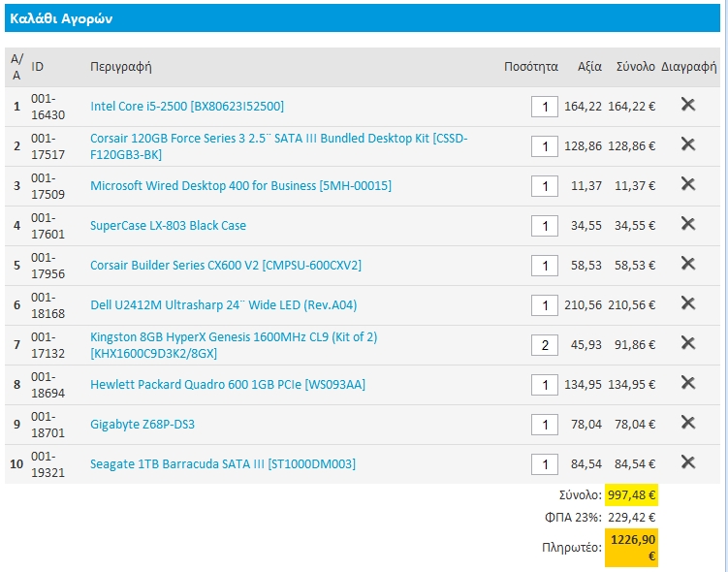Image resolution: width=728 pixels, height=572 pixels.
Task: Remove Dell U2412M Ultrasharp monitor item
Action: click(x=688, y=303)
